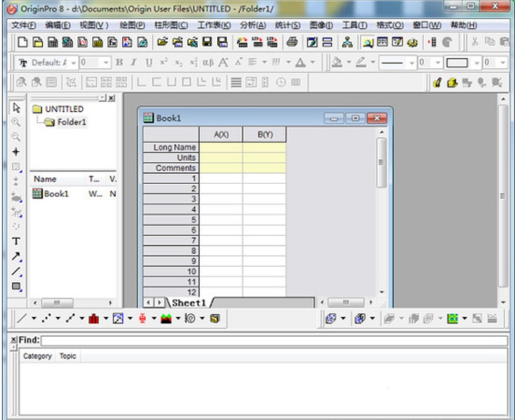Expand the line color dropdown arrow
Image resolution: width=515 pixels, height=420 pixels.
[x=373, y=62]
